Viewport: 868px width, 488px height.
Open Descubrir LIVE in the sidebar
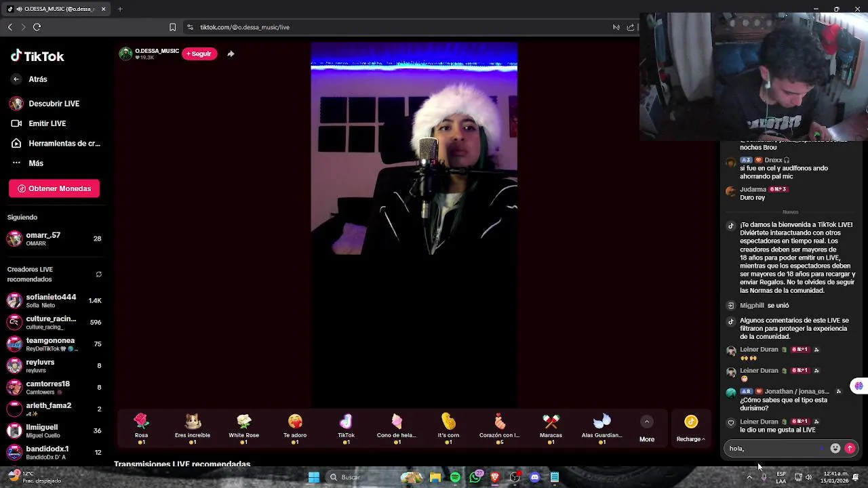click(x=45, y=104)
